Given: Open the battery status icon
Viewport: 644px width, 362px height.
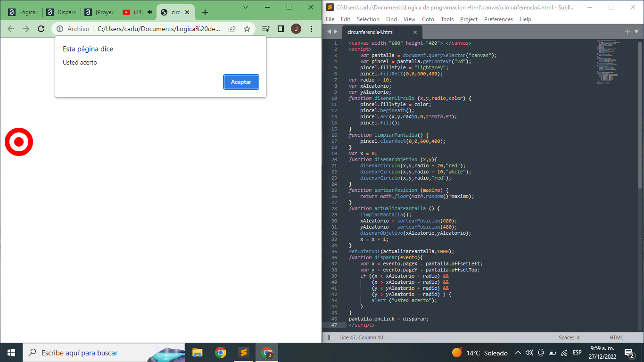Looking at the screenshot, I should coord(552,353).
